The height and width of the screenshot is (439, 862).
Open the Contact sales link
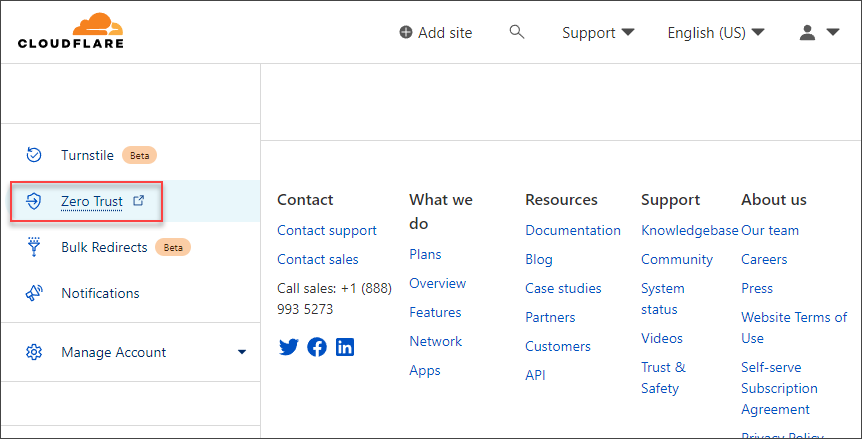[318, 259]
